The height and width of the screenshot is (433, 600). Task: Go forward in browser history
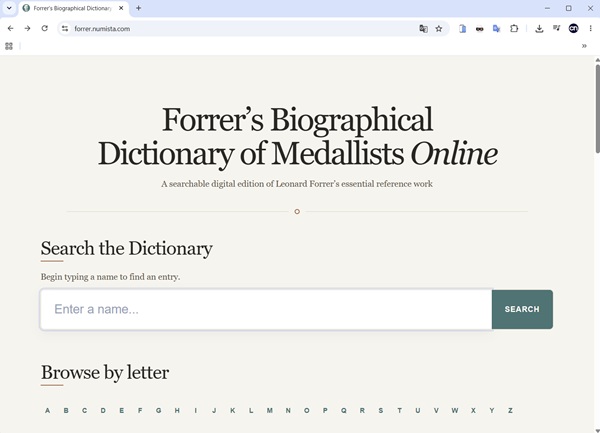point(27,28)
